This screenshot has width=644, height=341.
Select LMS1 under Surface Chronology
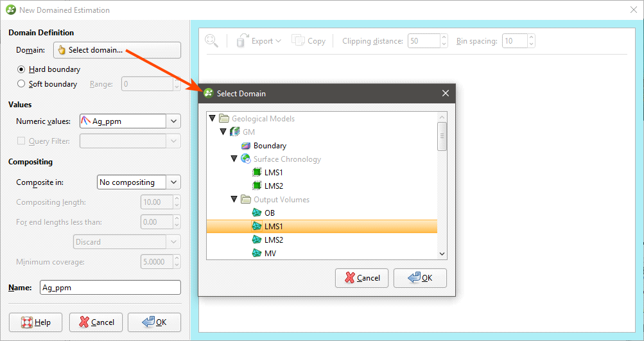tap(274, 173)
